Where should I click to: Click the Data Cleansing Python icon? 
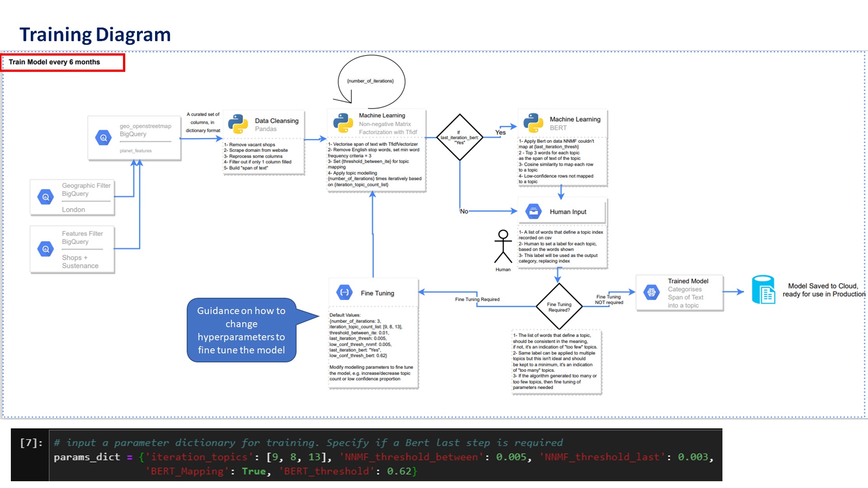point(238,123)
